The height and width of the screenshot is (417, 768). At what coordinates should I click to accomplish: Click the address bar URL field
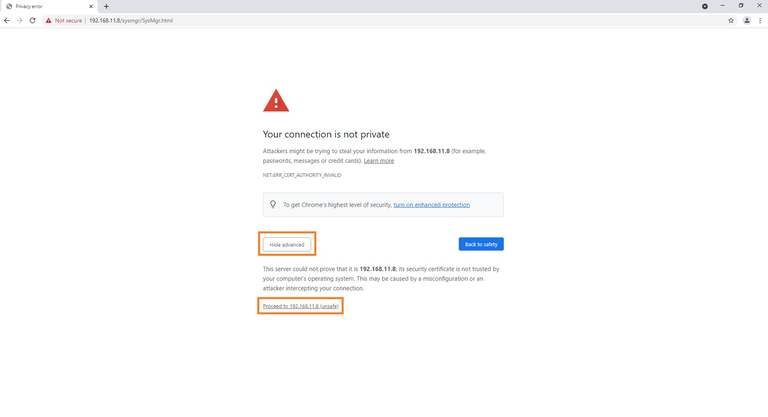point(300,20)
